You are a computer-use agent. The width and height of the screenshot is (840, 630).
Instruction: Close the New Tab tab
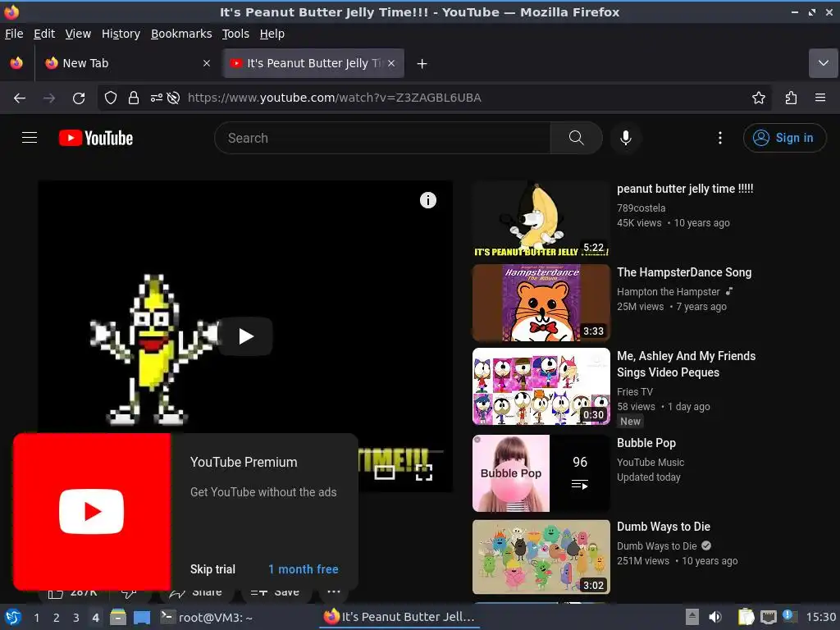click(x=207, y=63)
